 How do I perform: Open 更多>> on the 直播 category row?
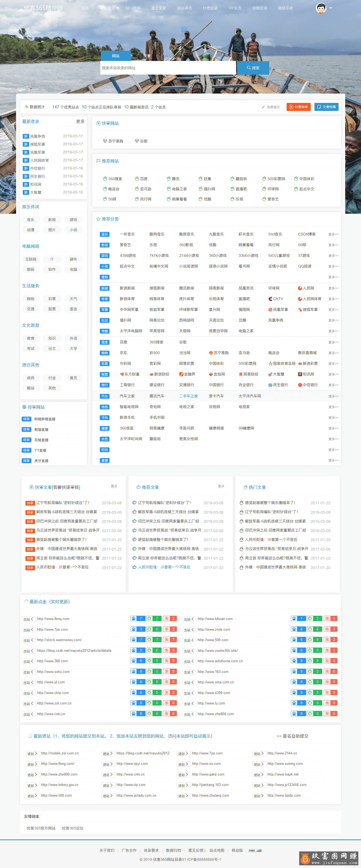click(333, 460)
